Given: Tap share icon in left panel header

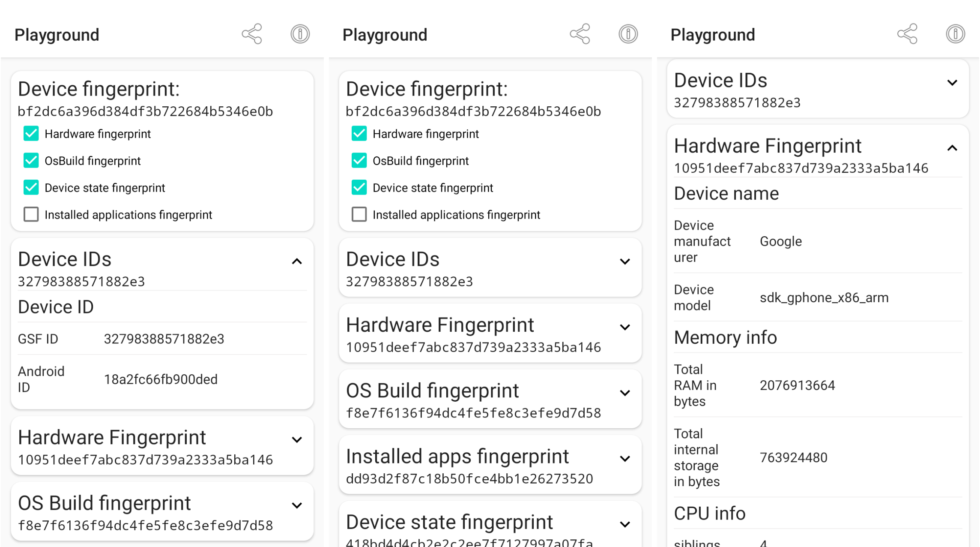Looking at the screenshot, I should pyautogui.click(x=252, y=34).
